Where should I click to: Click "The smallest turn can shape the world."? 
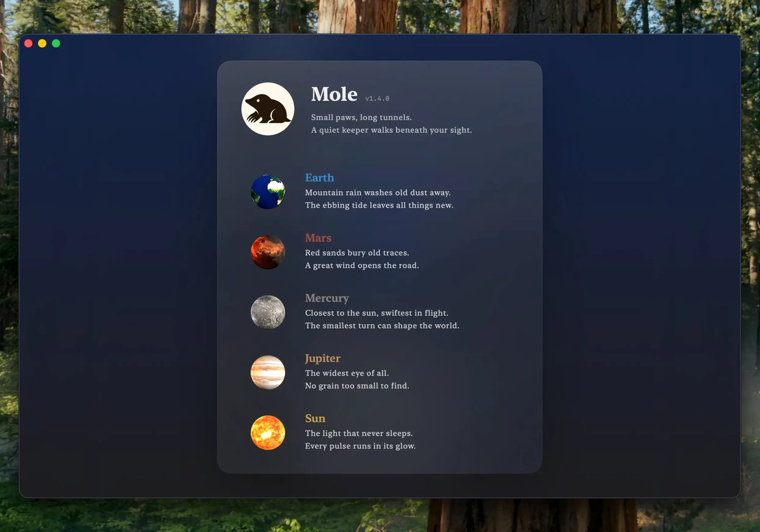[x=382, y=326]
